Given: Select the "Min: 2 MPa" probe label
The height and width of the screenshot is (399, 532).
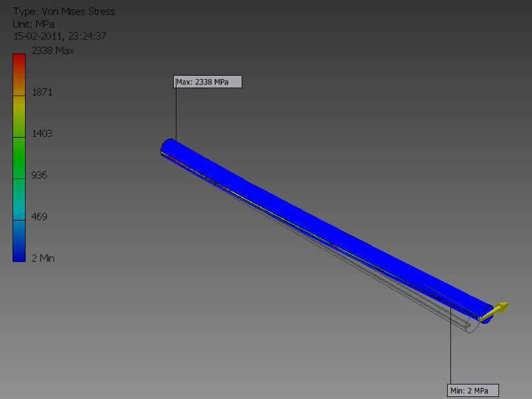Looking at the screenshot, I should [473, 390].
